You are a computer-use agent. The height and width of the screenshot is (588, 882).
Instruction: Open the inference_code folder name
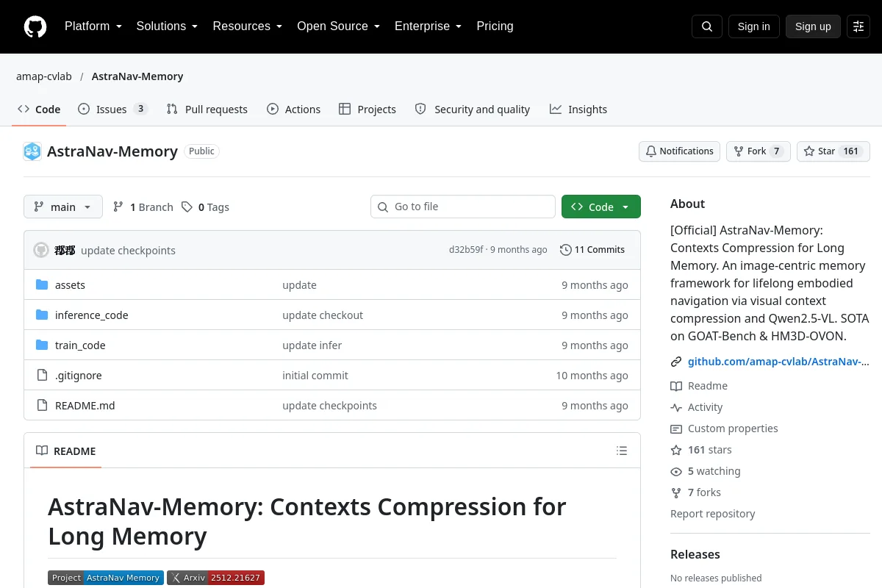click(92, 315)
